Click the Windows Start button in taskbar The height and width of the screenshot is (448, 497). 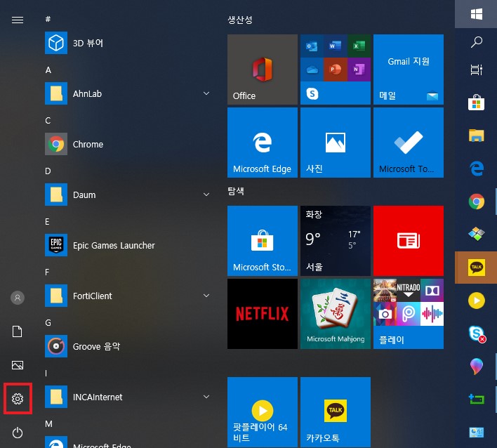pos(476,14)
